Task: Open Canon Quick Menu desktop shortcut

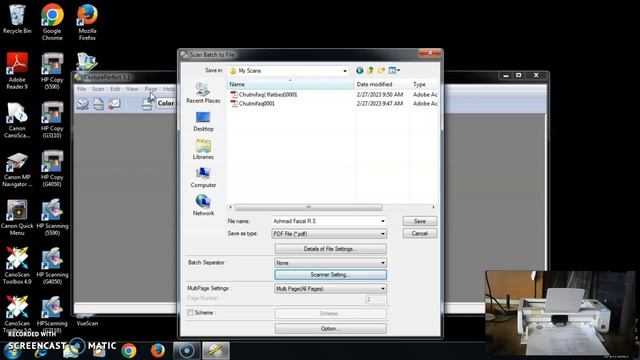Action: point(17,218)
